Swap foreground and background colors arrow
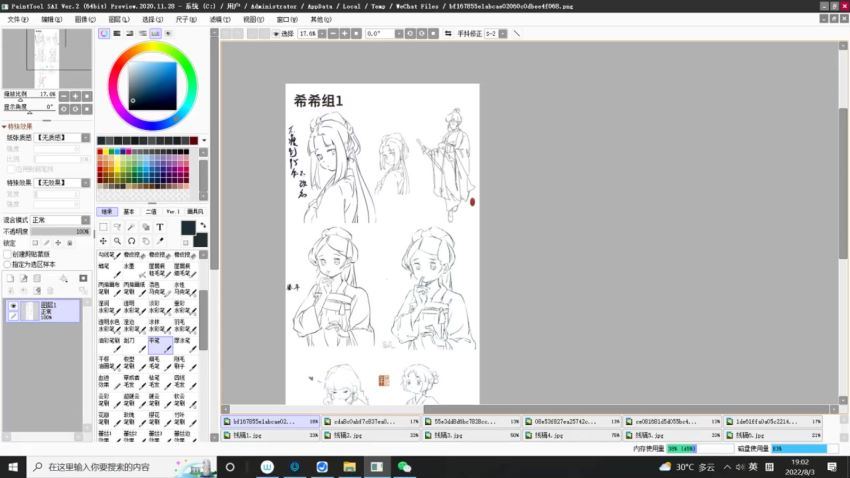 [x=203, y=225]
